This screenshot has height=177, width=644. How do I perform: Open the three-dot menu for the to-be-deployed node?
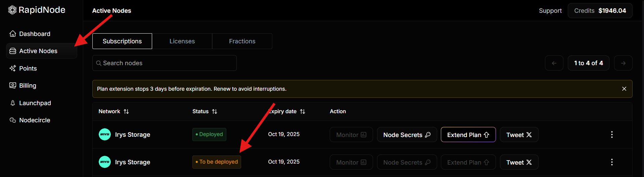click(x=612, y=162)
